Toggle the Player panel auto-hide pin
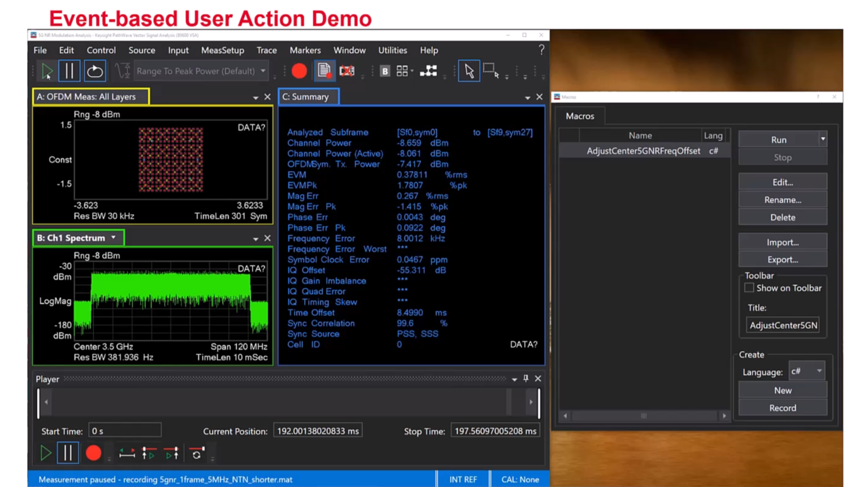The height and width of the screenshot is (487, 868). click(x=524, y=379)
